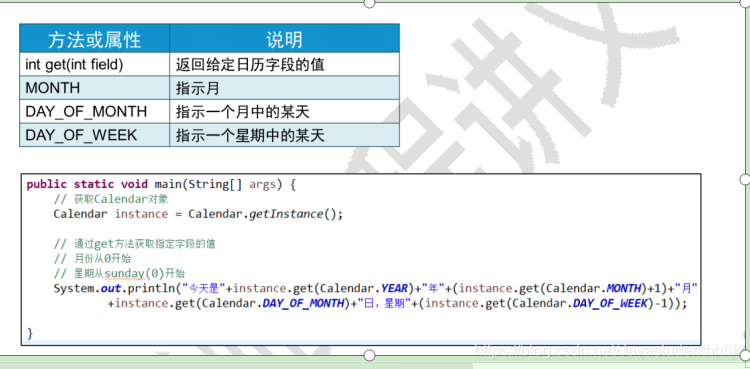Click the 'public static void main' code line

click(162, 185)
